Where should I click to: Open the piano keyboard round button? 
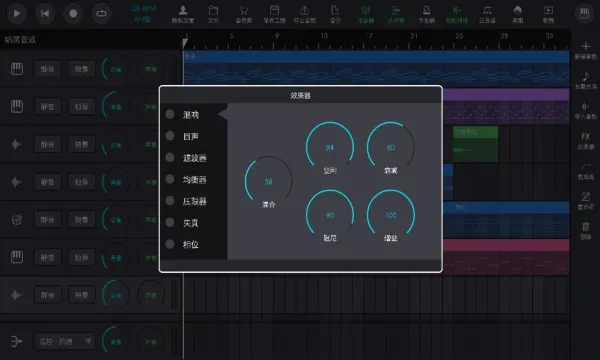(x=584, y=14)
